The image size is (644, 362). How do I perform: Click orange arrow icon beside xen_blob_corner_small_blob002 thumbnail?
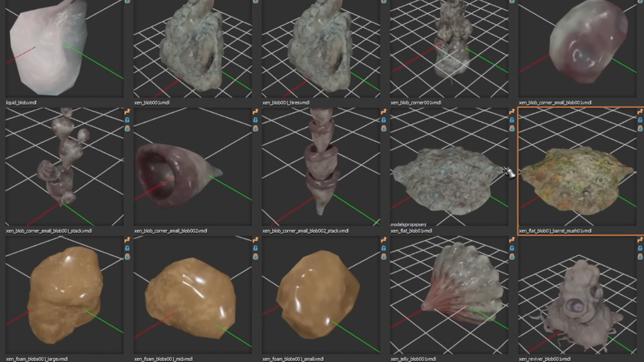coord(256,112)
